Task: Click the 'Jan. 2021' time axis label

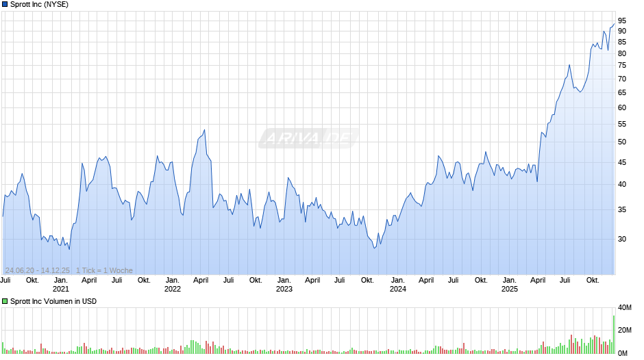Action: click(61, 285)
